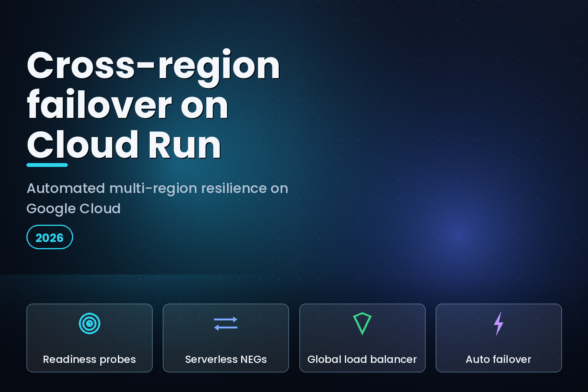588x392 pixels.
Task: Click the Automated multi-region resilience subtitle
Action: click(x=157, y=198)
